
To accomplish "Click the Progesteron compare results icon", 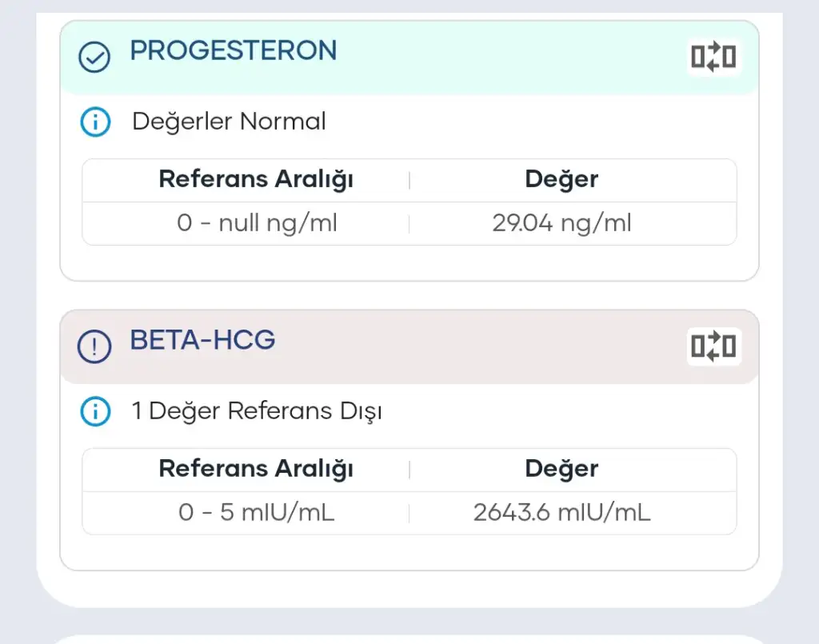I will (713, 57).
